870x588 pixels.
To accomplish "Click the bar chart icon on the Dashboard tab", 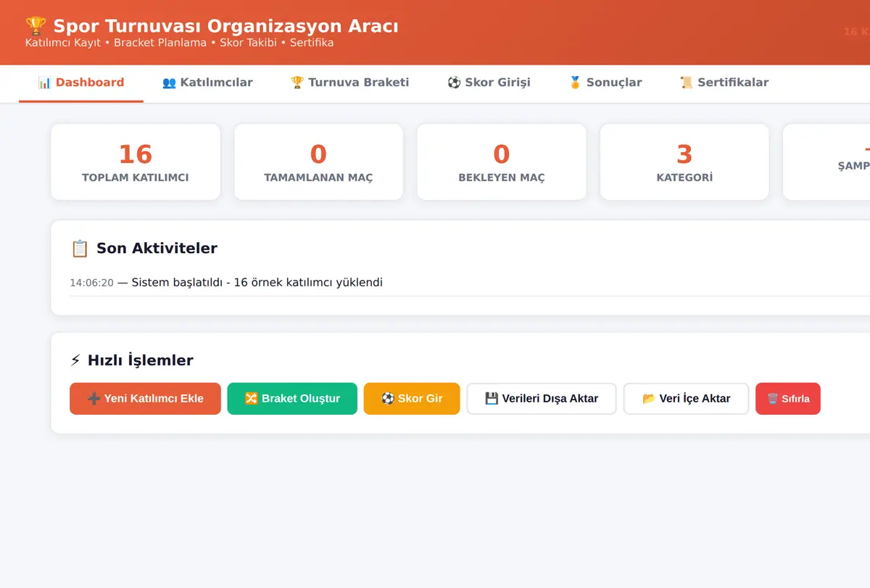I will pos(44,83).
